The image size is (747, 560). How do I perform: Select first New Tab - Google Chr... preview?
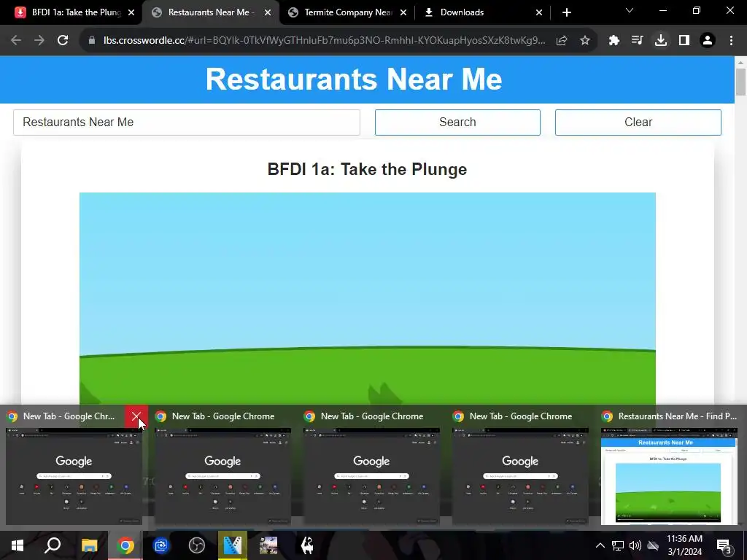(x=74, y=476)
